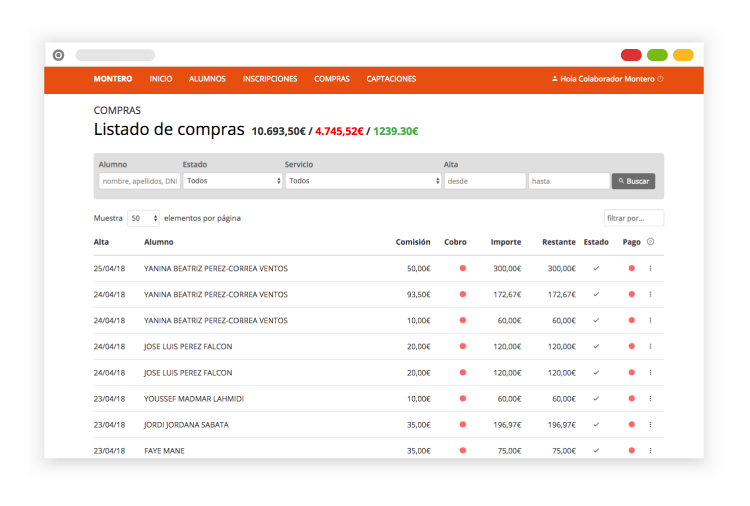This screenshot has height=506, width=750.
Task: Open three-dot menu for Faye Mane row
Action: click(650, 450)
